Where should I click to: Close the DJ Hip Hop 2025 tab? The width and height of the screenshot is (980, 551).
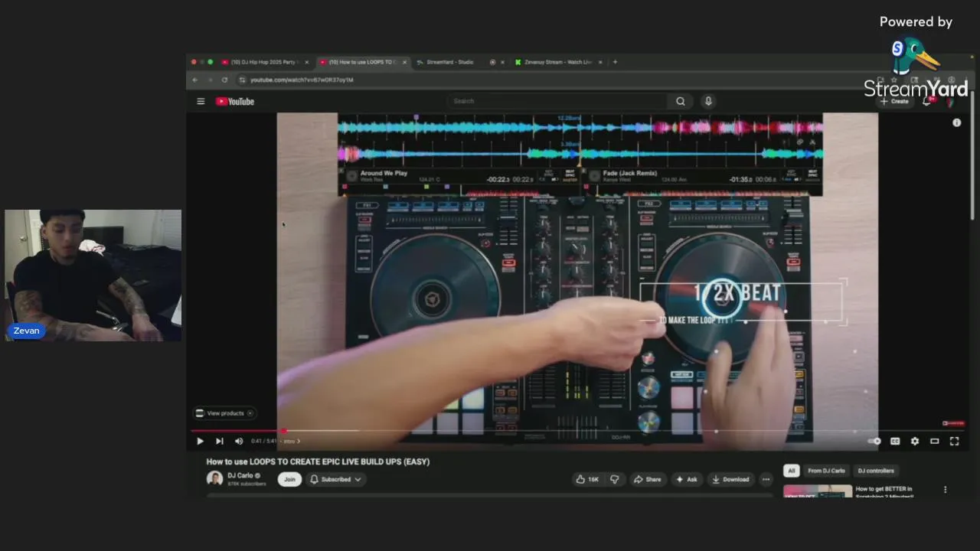pyautogui.click(x=307, y=62)
